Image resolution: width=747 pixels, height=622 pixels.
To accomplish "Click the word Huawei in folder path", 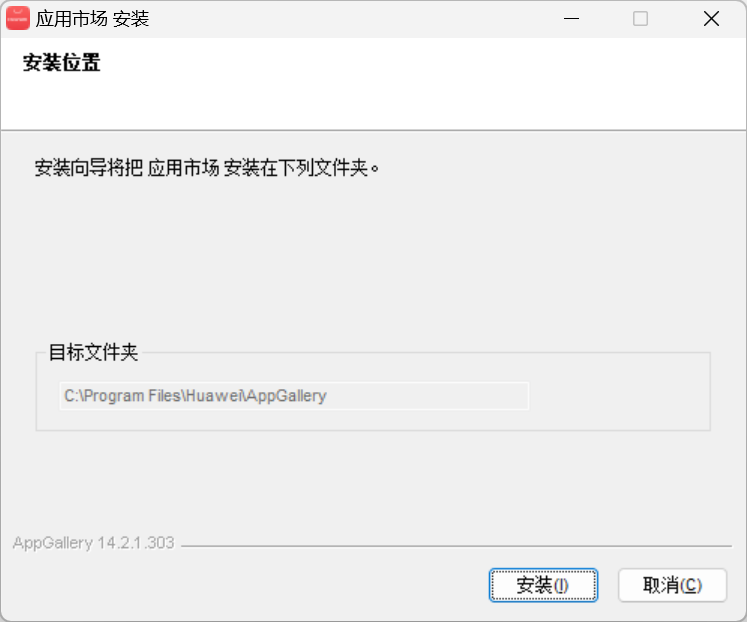I will click(x=213, y=396).
